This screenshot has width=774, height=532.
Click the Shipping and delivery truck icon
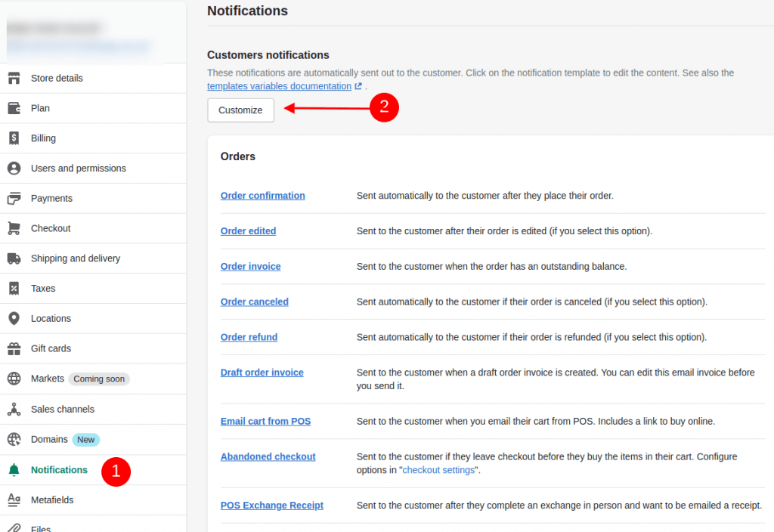(14, 258)
